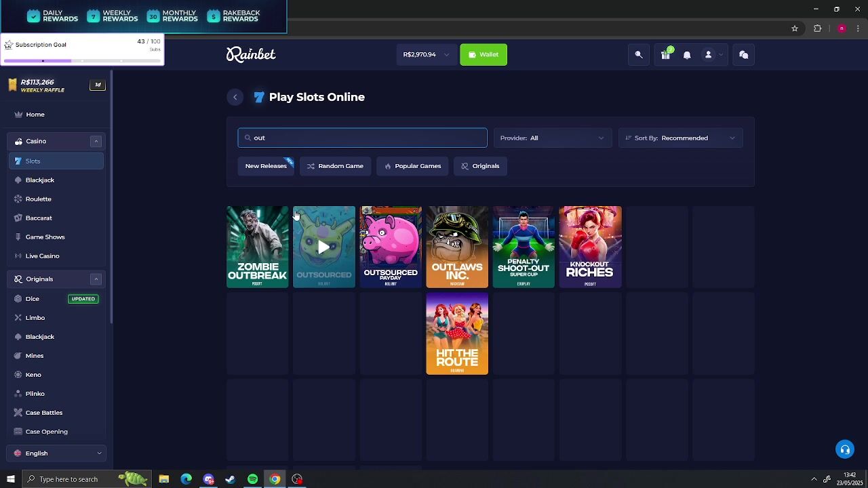Click the slots search field containing 'out'

(362, 138)
